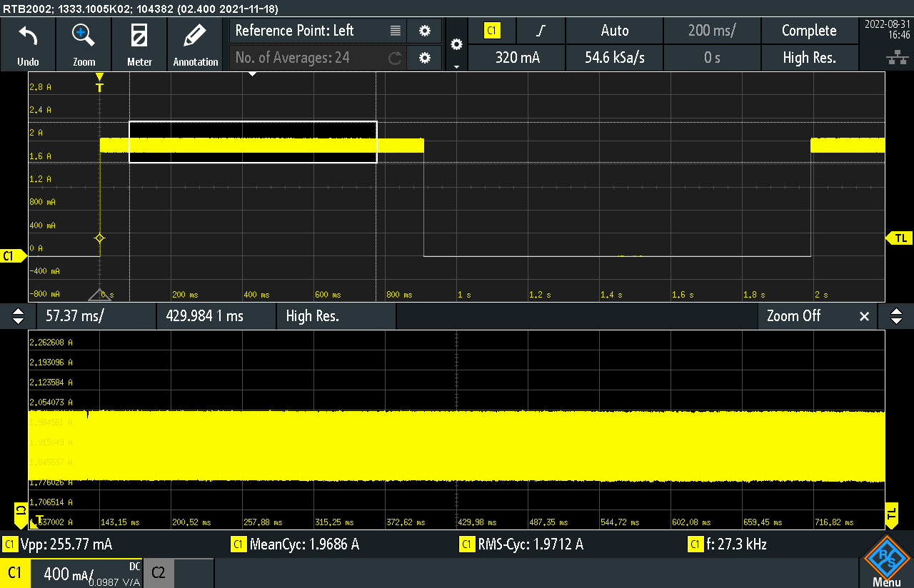Open gear settings beside Reference Point
This screenshot has height=588, width=914.
point(425,31)
